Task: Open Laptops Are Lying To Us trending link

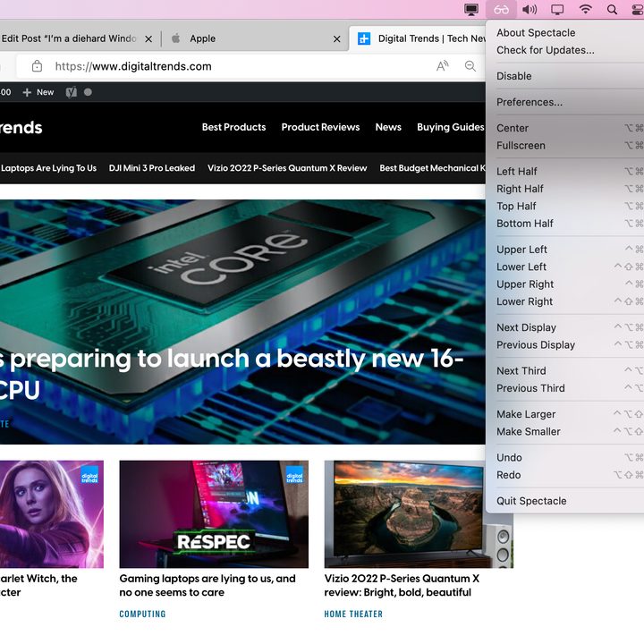Action: [48, 168]
